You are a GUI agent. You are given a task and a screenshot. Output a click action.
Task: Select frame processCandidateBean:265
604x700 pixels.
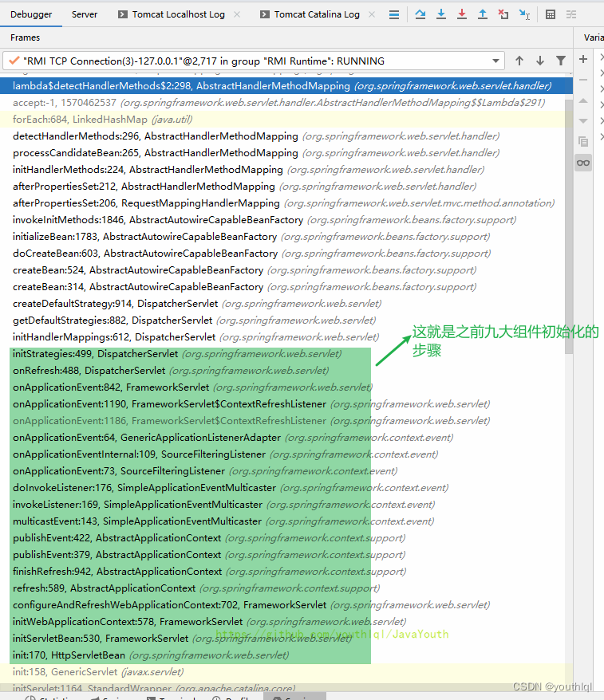pos(282,153)
